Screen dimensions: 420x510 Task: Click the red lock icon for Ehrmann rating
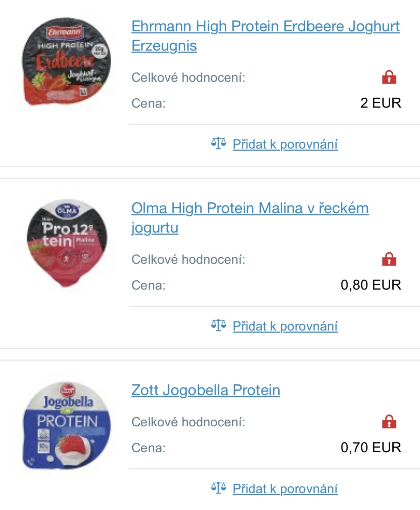[389, 77]
